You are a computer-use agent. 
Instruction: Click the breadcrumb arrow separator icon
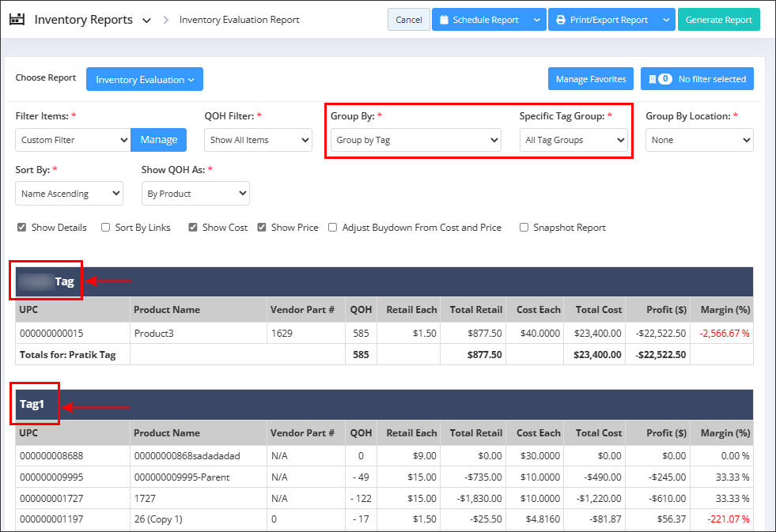tap(166, 20)
